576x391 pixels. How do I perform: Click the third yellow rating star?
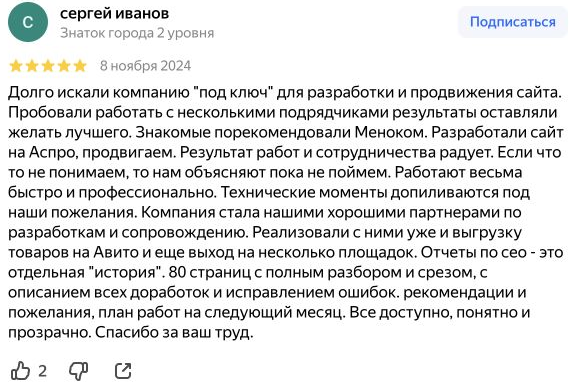[x=48, y=66]
